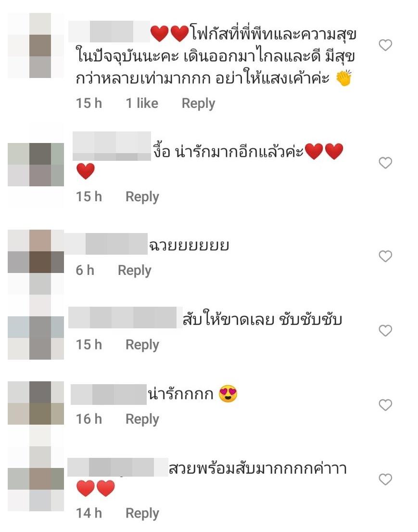This screenshot has width=418, height=532.
Task: Like the สับให้ขาดเลย ชับชับชับ comment
Action: [x=385, y=331]
